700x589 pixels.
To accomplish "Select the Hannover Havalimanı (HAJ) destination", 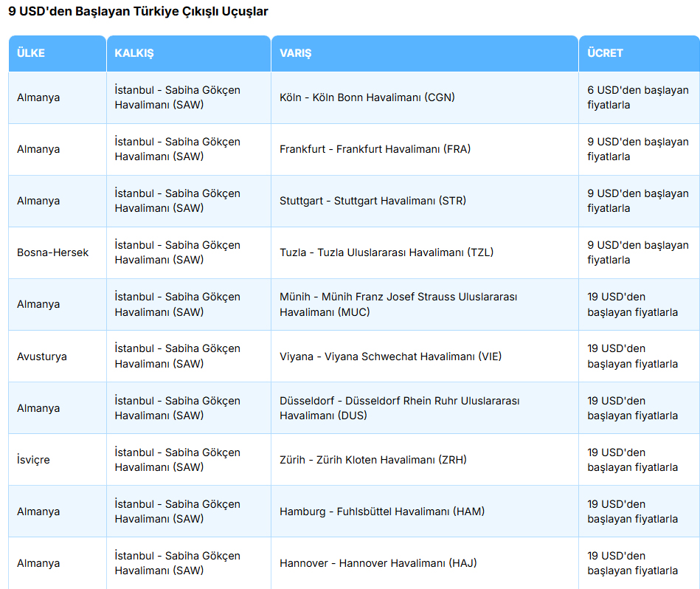I will pos(378,563).
